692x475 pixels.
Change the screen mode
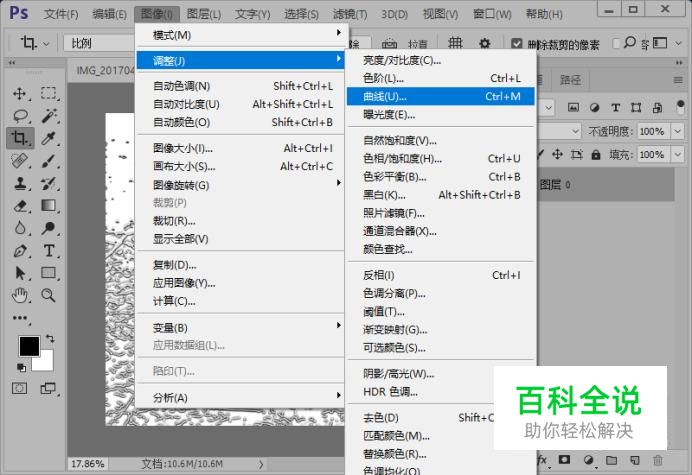pos(48,388)
